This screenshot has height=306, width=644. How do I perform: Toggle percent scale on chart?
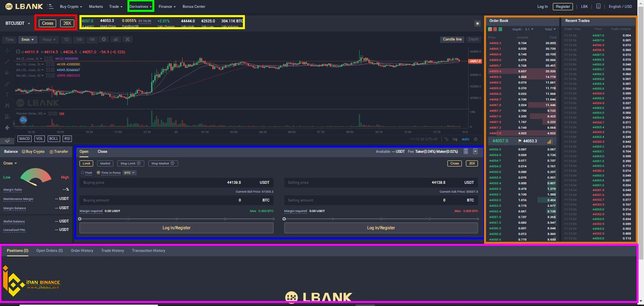click(x=447, y=139)
